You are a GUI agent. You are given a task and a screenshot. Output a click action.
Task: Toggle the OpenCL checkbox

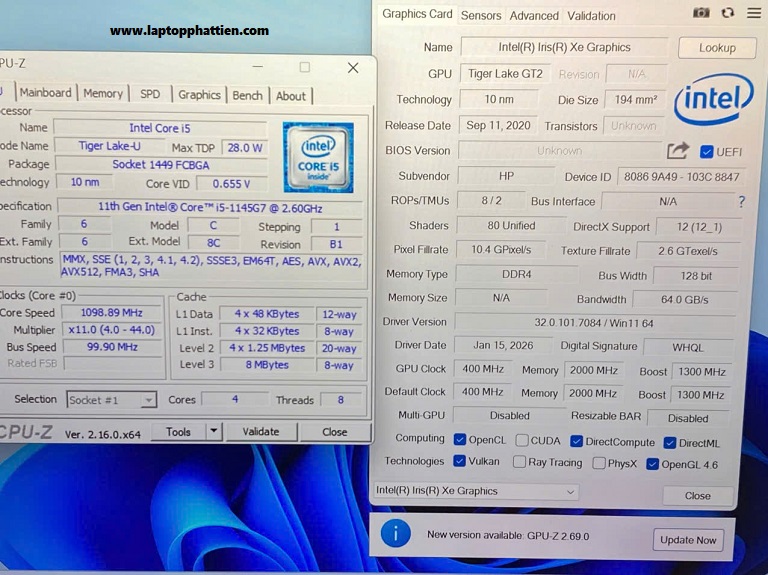click(x=459, y=439)
